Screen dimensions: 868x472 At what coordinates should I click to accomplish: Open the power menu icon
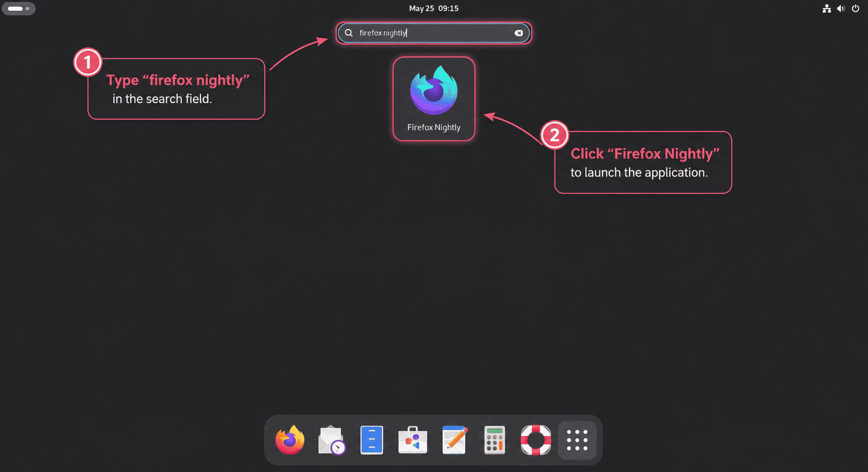[x=855, y=8]
